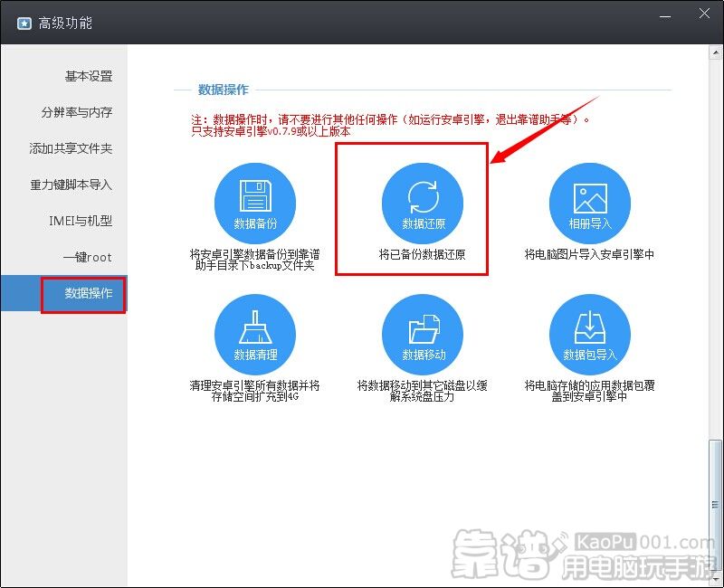Select the IMEI与机型 tab
The height and width of the screenshot is (588, 724).
tap(63, 221)
